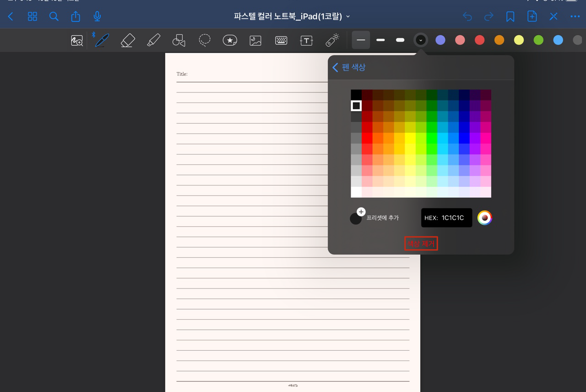Viewport: 586px width, 392px height.
Task: Activate the Laser Pointer tool
Action: coord(332,40)
